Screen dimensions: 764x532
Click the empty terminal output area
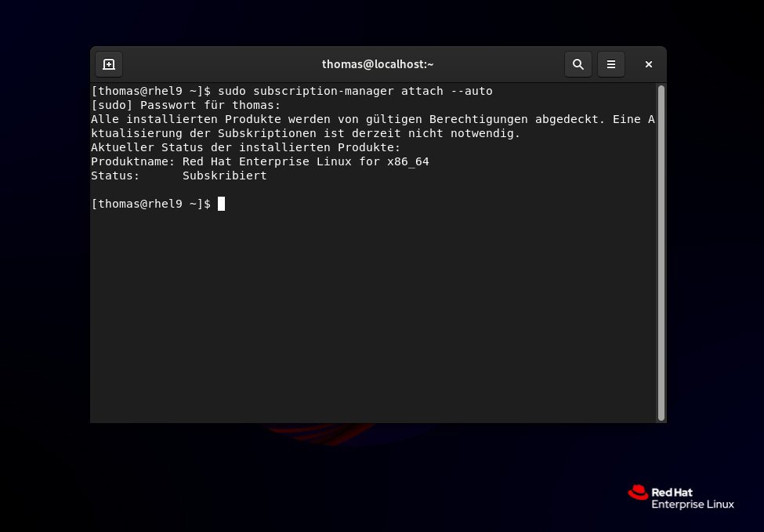pyautogui.click(x=376, y=313)
